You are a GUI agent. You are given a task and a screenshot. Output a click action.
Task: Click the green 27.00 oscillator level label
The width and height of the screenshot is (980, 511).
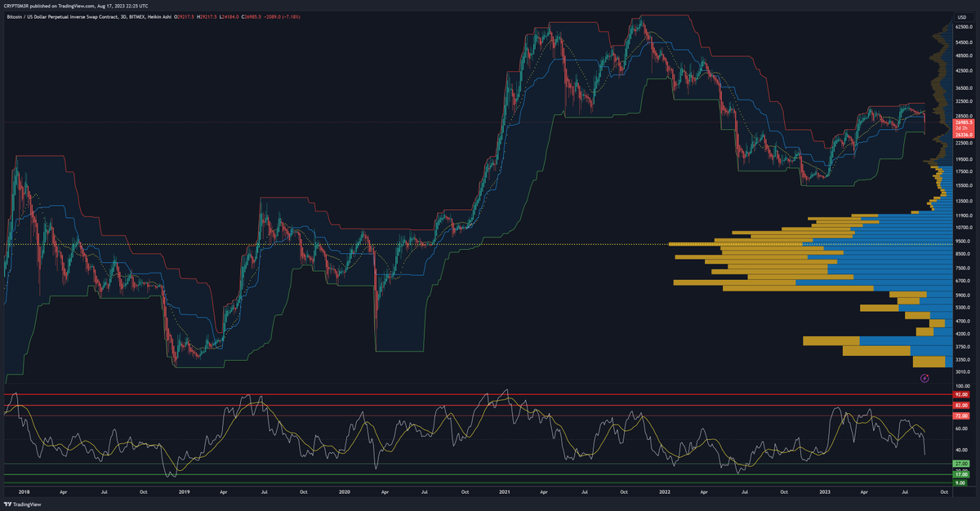click(961, 464)
